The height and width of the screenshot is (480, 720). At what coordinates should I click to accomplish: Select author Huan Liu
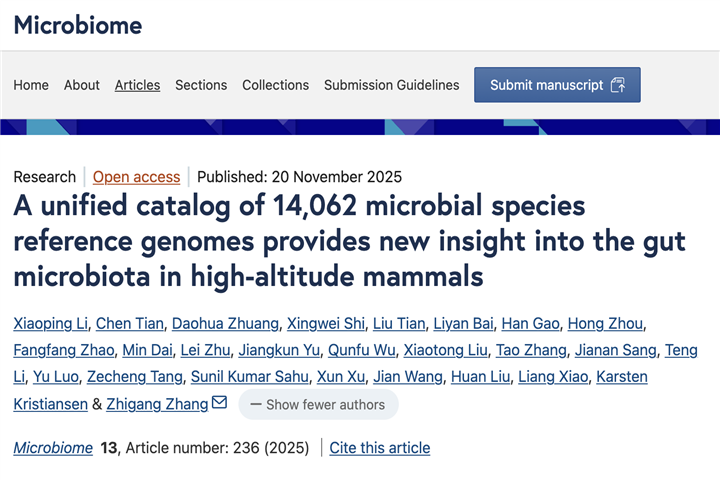tap(484, 377)
